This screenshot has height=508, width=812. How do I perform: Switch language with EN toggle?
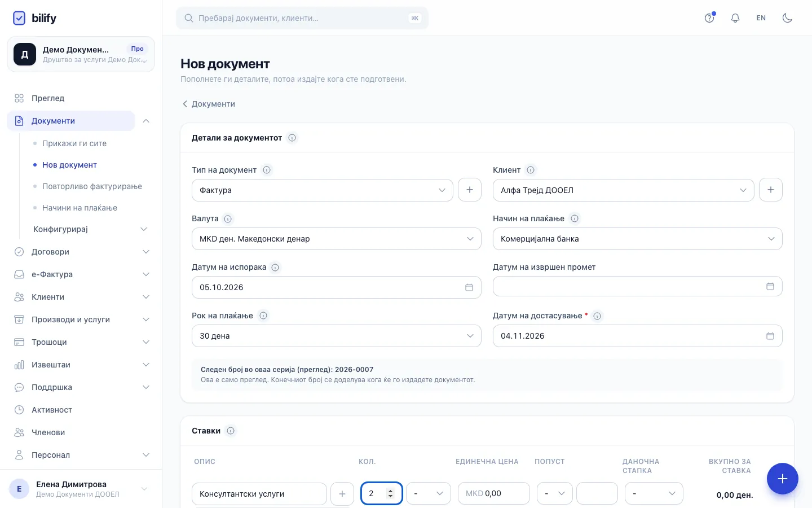click(761, 18)
